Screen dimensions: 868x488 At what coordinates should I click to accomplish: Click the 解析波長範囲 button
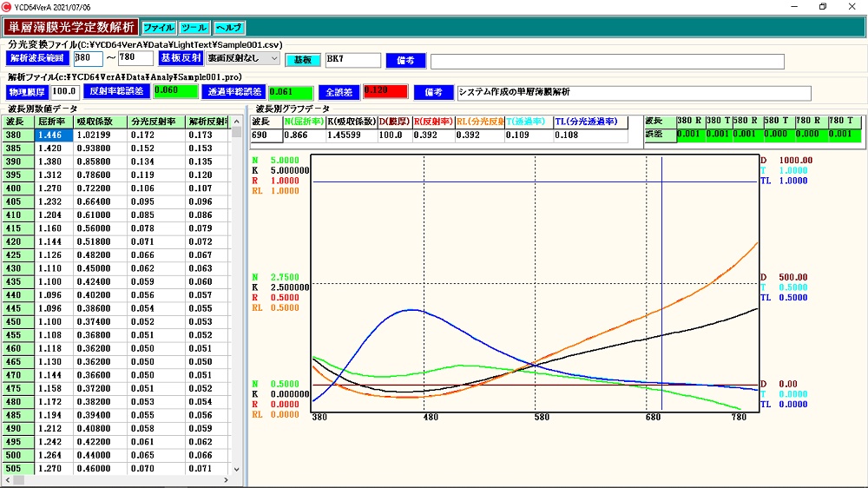point(36,59)
